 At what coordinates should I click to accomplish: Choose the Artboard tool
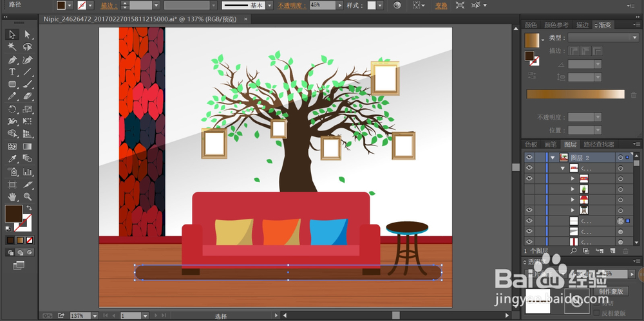coord(12,185)
